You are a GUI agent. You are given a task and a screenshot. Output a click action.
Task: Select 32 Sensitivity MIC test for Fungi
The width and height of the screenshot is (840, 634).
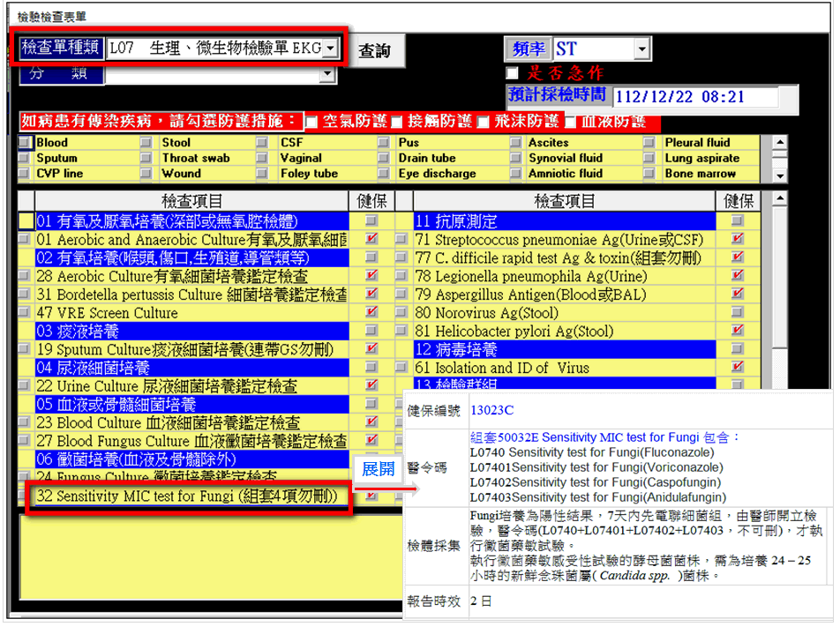(187, 496)
